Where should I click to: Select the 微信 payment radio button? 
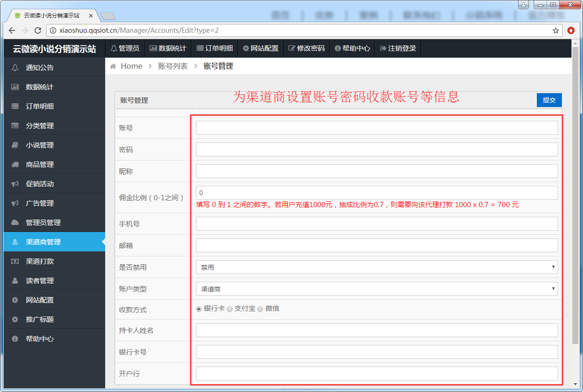point(260,309)
